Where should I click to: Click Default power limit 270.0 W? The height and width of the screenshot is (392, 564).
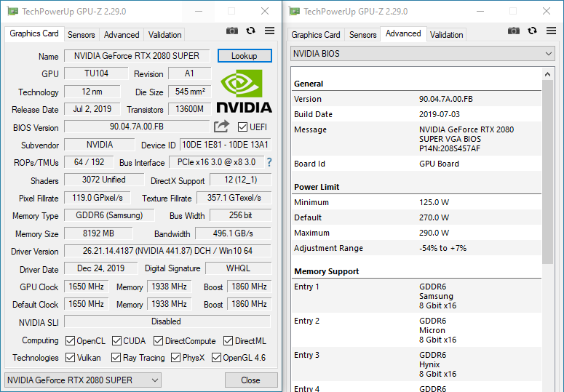(434, 217)
